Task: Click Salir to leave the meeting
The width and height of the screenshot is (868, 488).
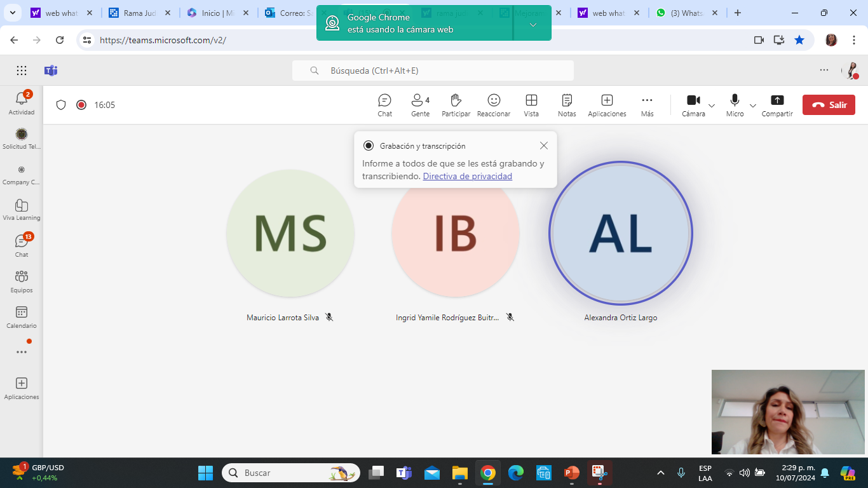Action: click(x=829, y=105)
